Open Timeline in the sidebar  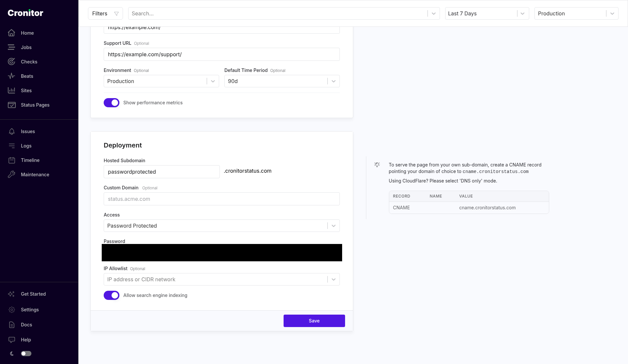[30, 160]
